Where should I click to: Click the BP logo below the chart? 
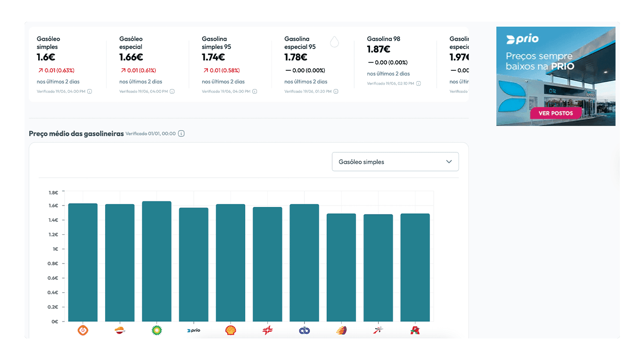(x=157, y=330)
